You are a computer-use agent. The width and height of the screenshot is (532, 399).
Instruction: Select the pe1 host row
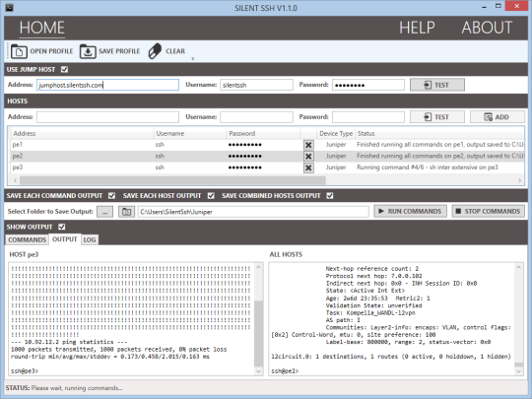pyautogui.click(x=266, y=145)
